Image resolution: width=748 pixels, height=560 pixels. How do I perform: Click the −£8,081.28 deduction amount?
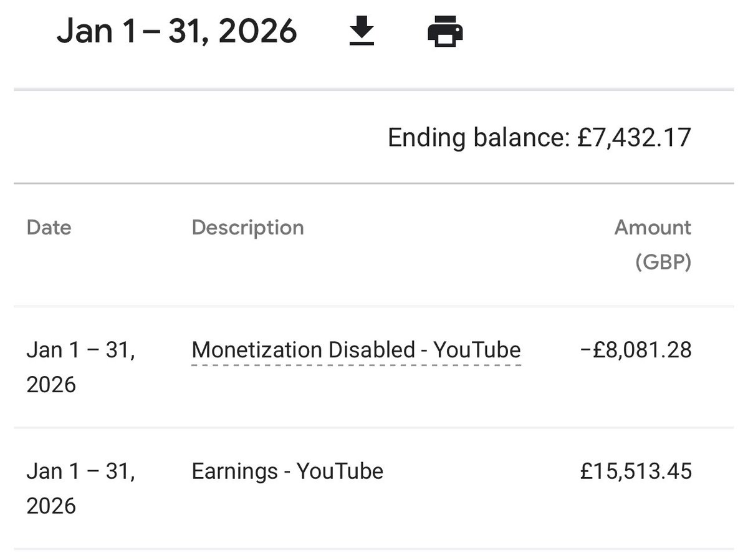(x=635, y=350)
